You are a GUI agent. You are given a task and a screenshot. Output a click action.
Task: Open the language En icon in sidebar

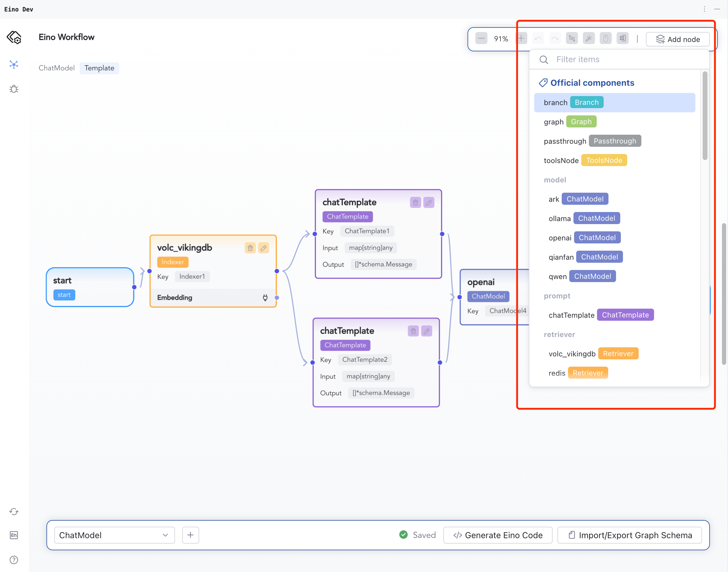click(x=14, y=535)
